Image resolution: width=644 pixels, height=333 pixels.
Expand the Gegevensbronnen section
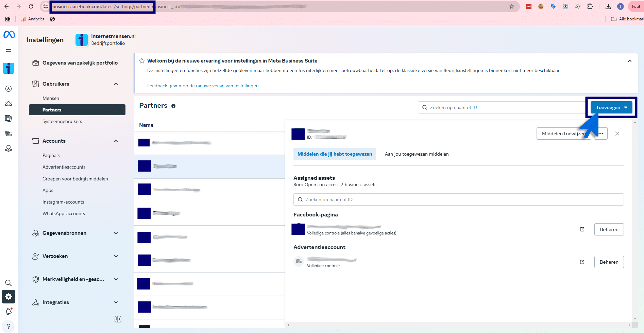(x=116, y=233)
